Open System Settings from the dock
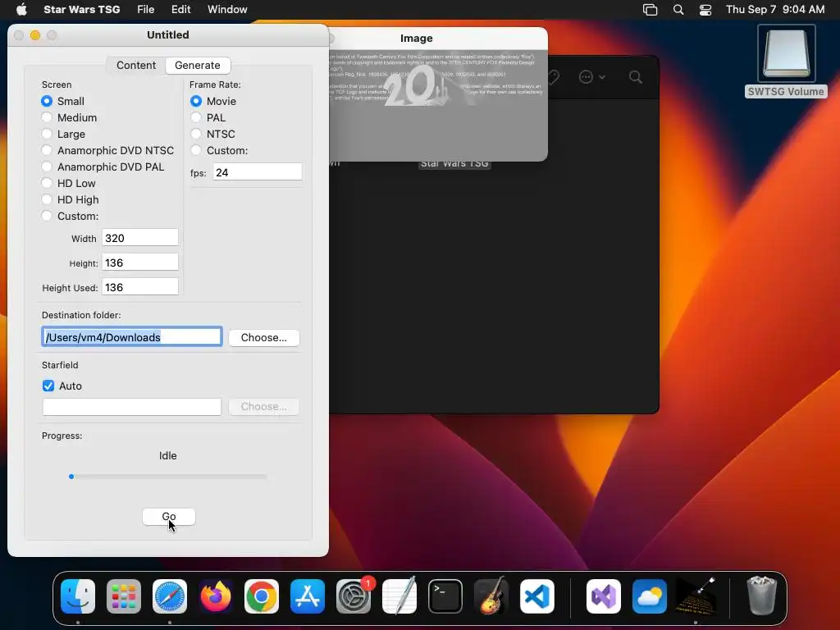 (354, 596)
